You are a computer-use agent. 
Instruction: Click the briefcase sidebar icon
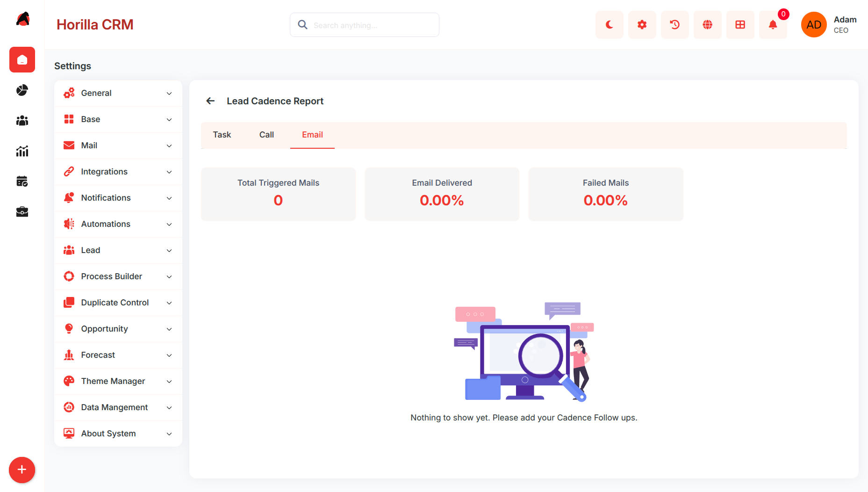click(22, 212)
